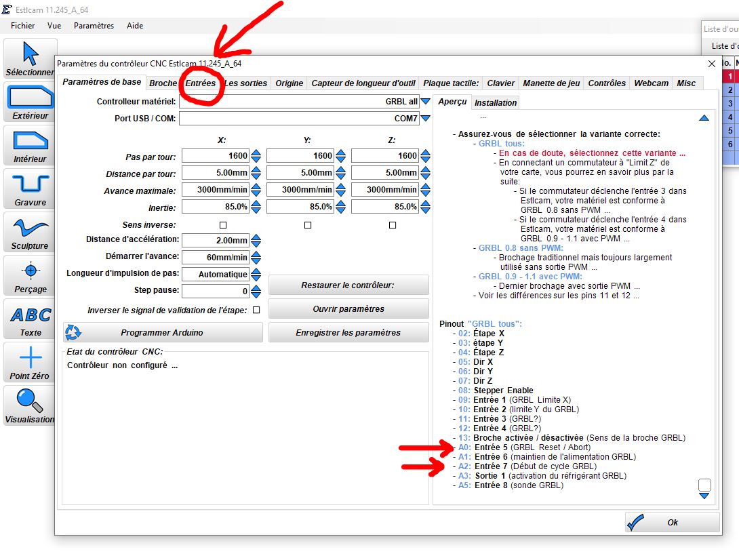Select the Sélectionner arrow tool
Image resolution: width=739 pixels, height=560 pixels.
tap(30, 58)
